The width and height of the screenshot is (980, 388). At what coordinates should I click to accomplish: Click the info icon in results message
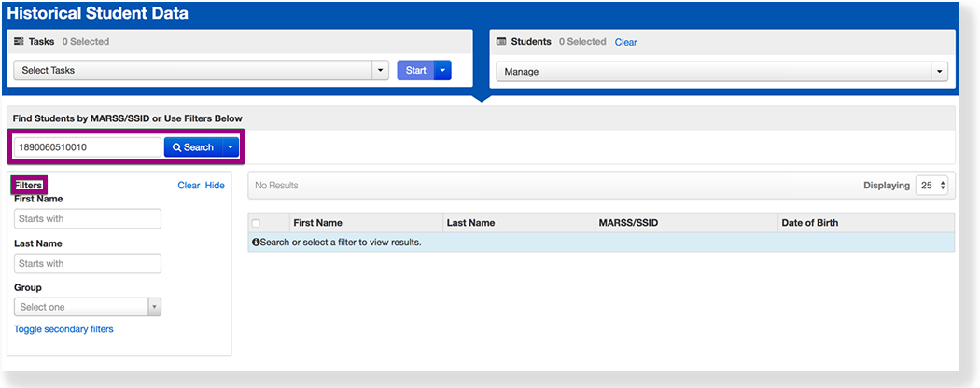pyautogui.click(x=256, y=242)
